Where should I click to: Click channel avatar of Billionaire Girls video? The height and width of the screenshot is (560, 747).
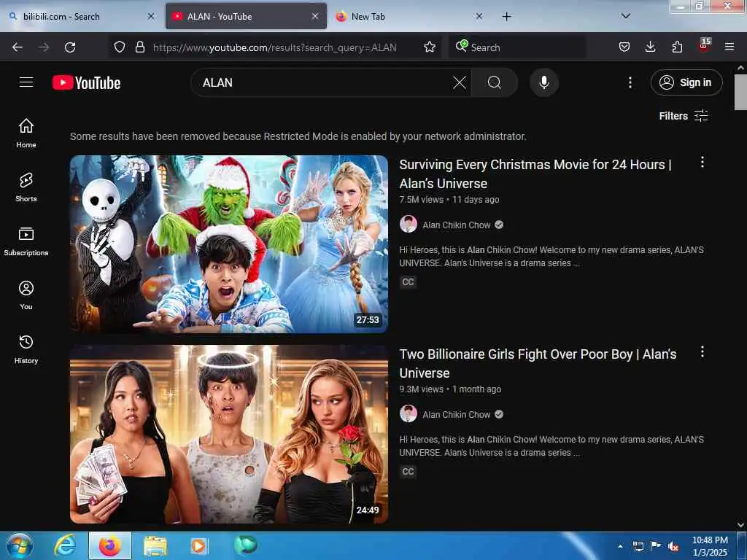tap(409, 414)
